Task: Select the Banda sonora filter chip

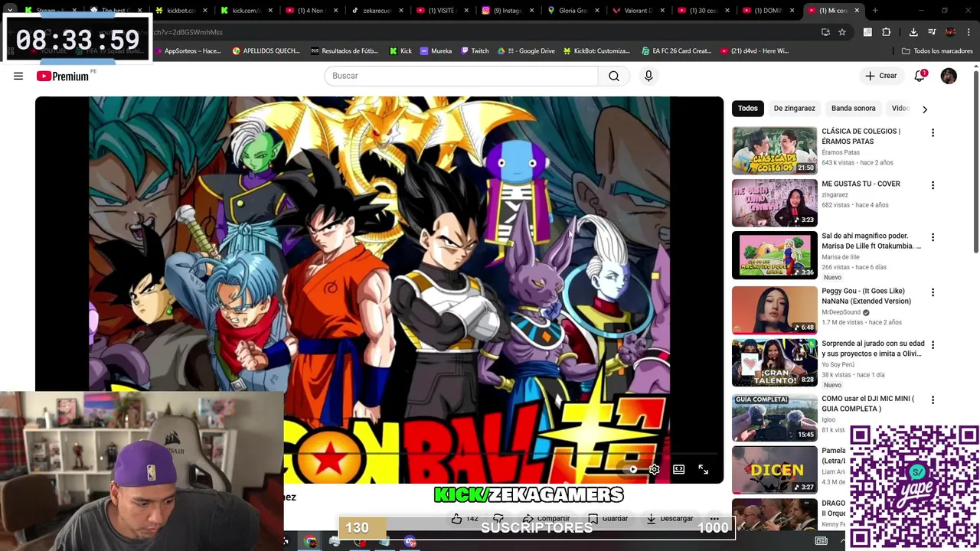Action: 853,109
